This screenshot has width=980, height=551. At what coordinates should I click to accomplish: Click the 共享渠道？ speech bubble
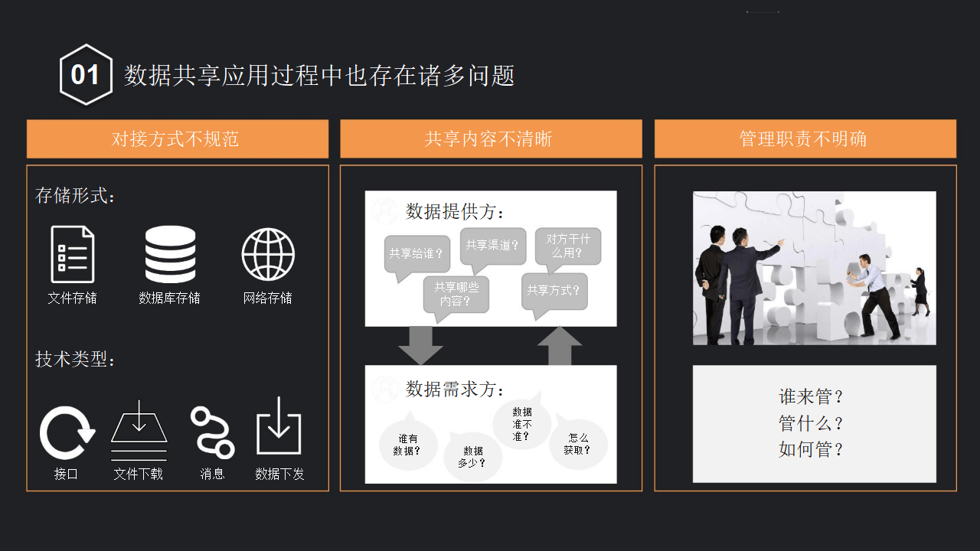(492, 247)
